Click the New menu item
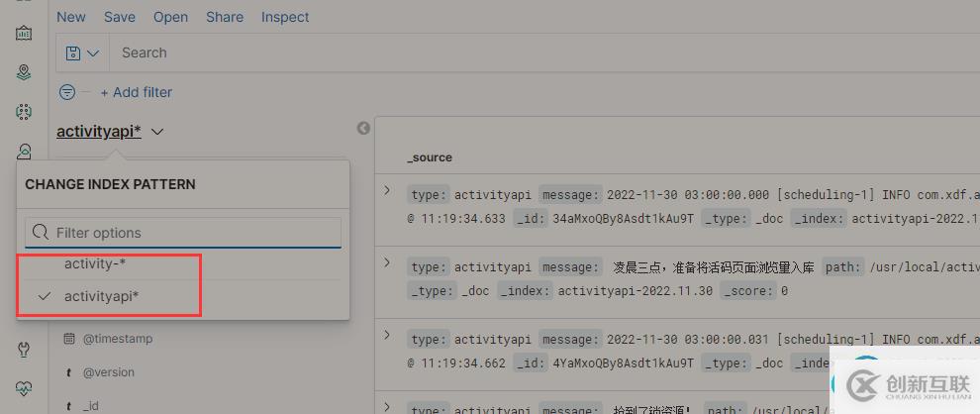This screenshot has width=980, height=414. 71,17
